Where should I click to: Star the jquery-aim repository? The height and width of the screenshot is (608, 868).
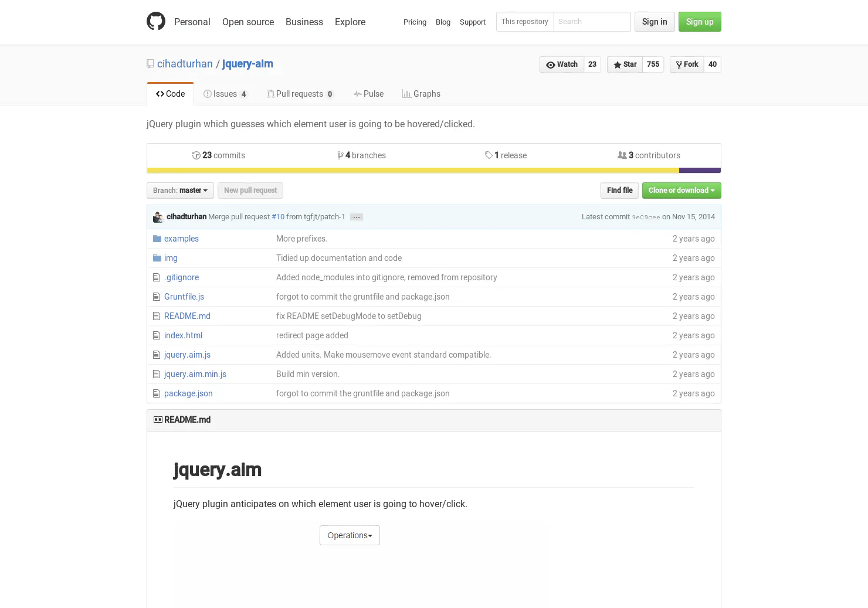(625, 64)
